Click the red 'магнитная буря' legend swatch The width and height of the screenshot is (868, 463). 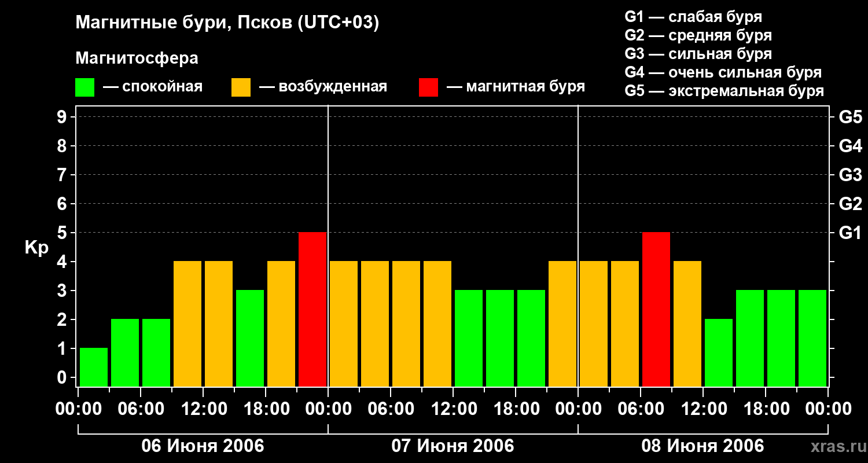click(x=428, y=87)
